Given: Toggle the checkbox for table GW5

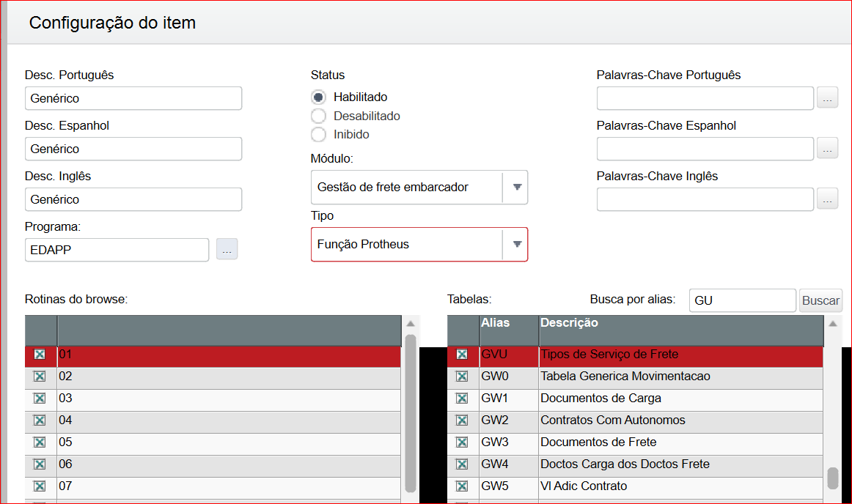Looking at the screenshot, I should (x=462, y=486).
